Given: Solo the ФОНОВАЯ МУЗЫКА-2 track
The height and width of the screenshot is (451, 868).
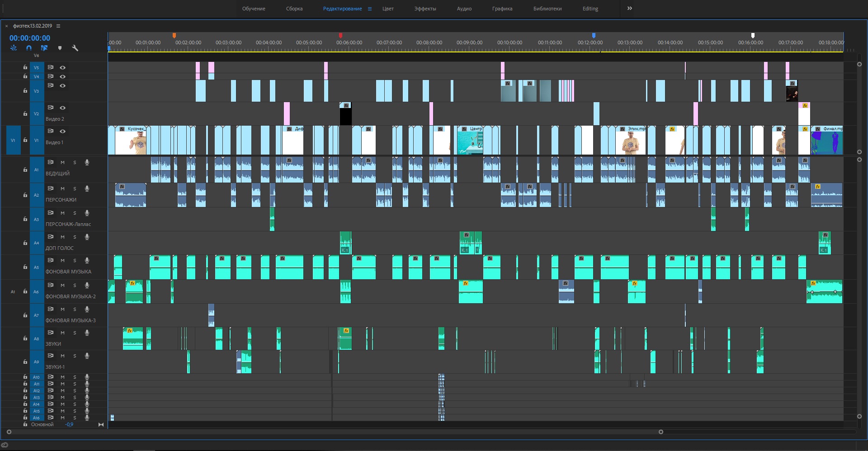Looking at the screenshot, I should (75, 285).
